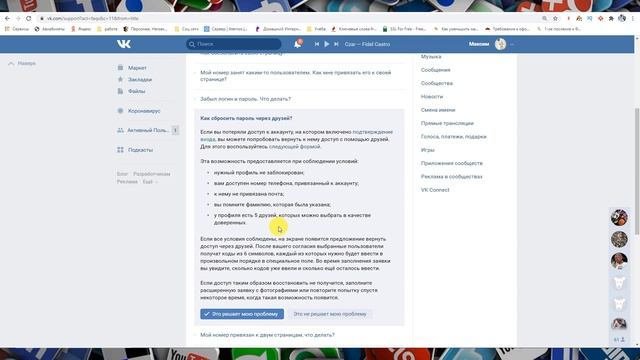640x360 pixels.
Task: Skip to previous track in VK header player
Action: pos(317,44)
